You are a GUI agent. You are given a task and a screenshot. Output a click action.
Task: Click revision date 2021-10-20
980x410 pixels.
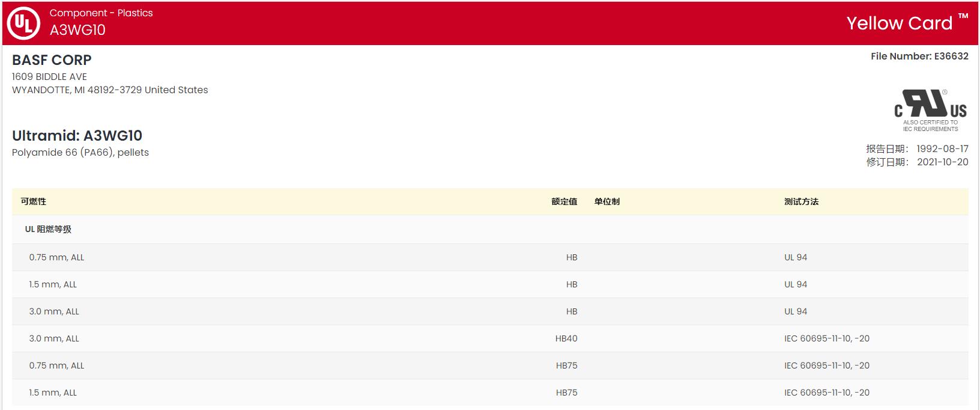pos(942,162)
